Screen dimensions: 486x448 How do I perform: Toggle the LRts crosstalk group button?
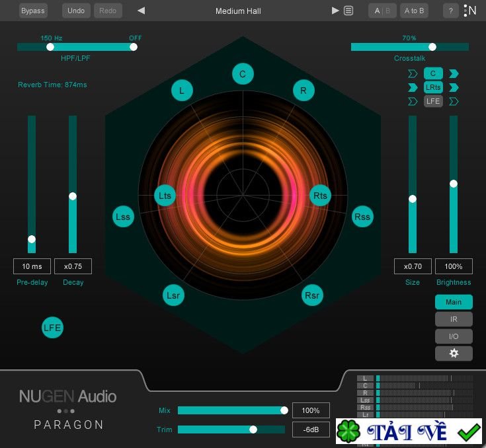pyautogui.click(x=433, y=87)
